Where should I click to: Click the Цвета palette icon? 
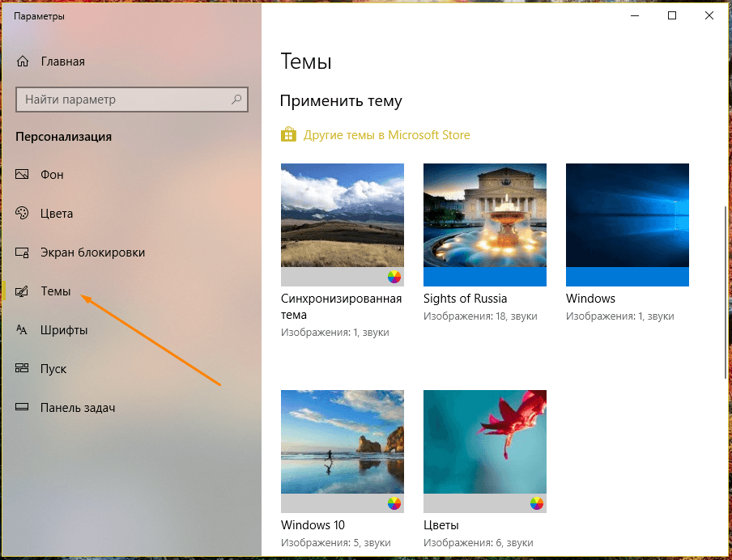click(22, 214)
